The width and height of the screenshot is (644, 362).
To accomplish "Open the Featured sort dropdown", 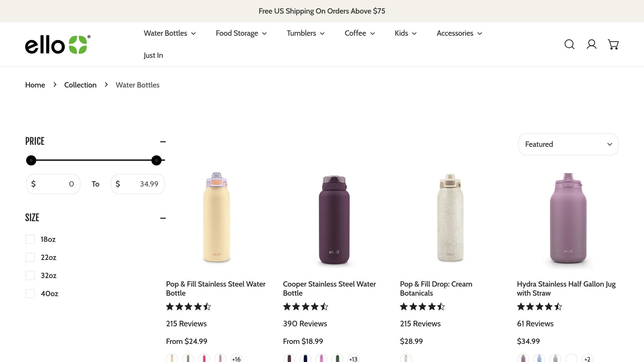I will [568, 144].
